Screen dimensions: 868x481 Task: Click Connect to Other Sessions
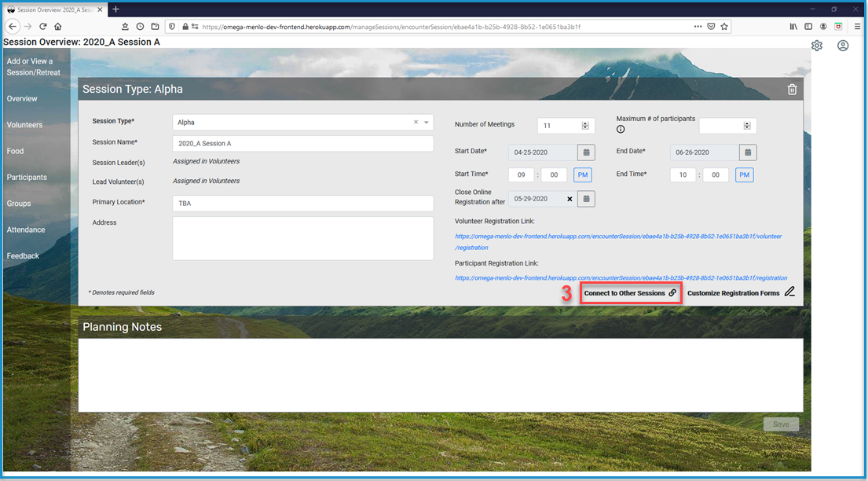point(631,292)
